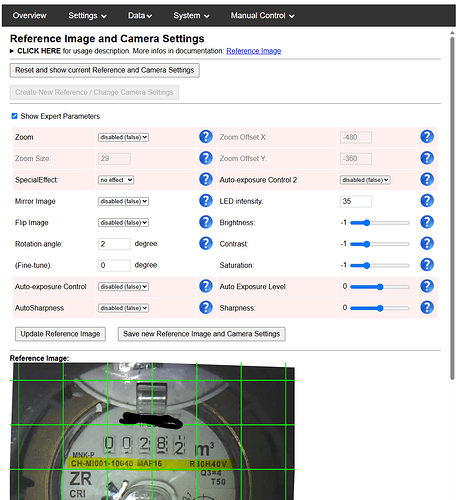Click the Zoom Offset X input field

click(x=356, y=137)
